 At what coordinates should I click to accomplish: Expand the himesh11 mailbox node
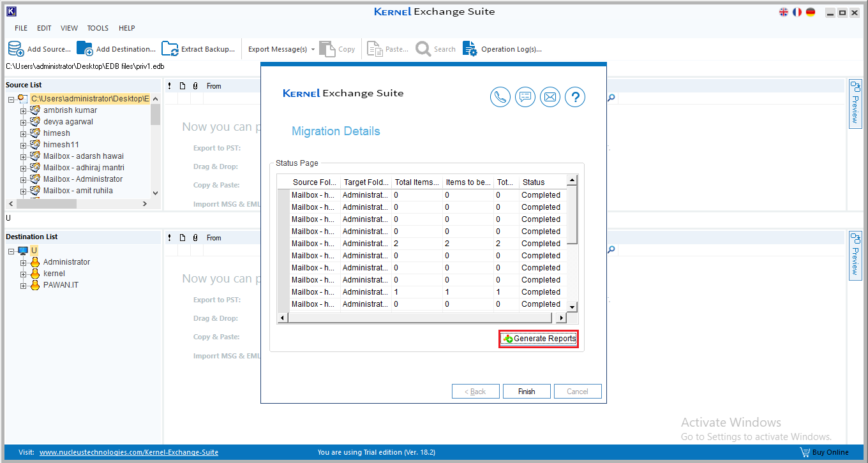point(24,145)
